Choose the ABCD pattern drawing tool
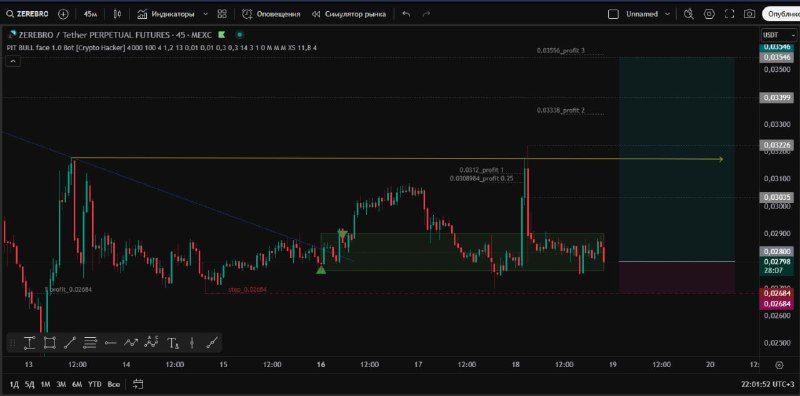 tap(152, 342)
